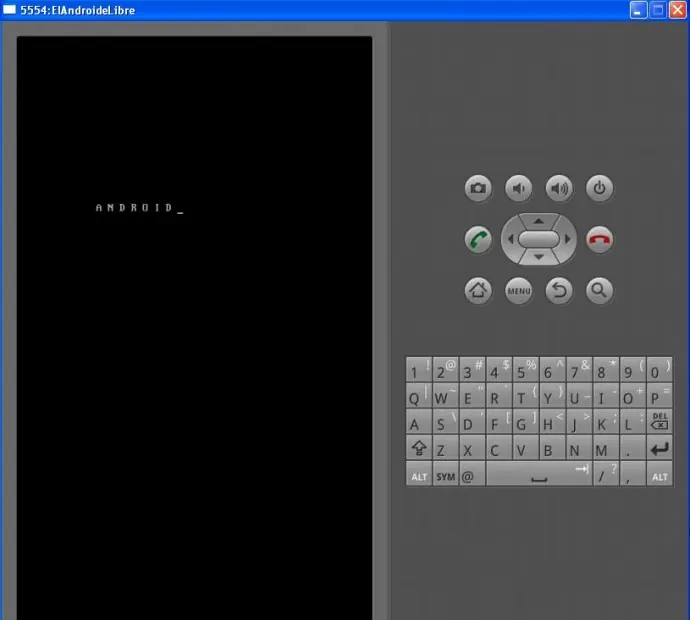This screenshot has width=690, height=620.
Task: Click the Q key
Action: (419, 396)
